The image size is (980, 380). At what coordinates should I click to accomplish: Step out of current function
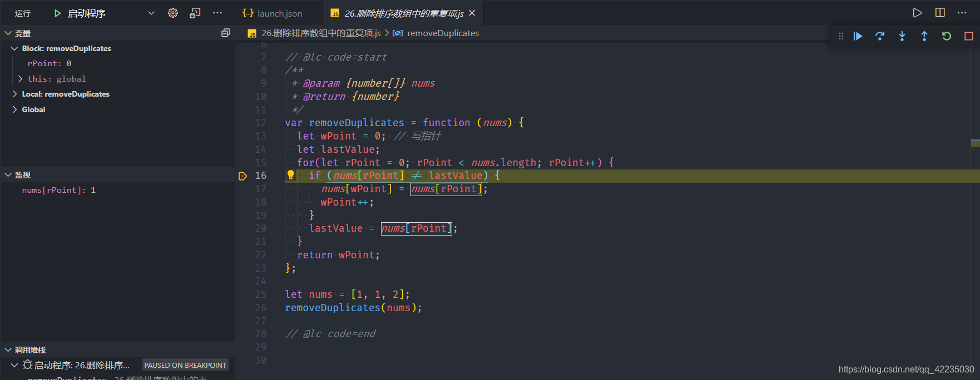[924, 36]
